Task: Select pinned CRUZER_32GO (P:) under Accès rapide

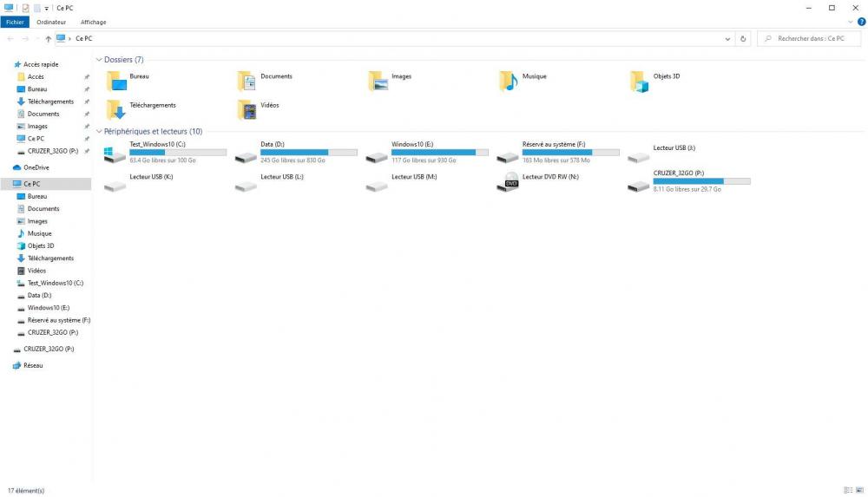Action: pyautogui.click(x=53, y=151)
